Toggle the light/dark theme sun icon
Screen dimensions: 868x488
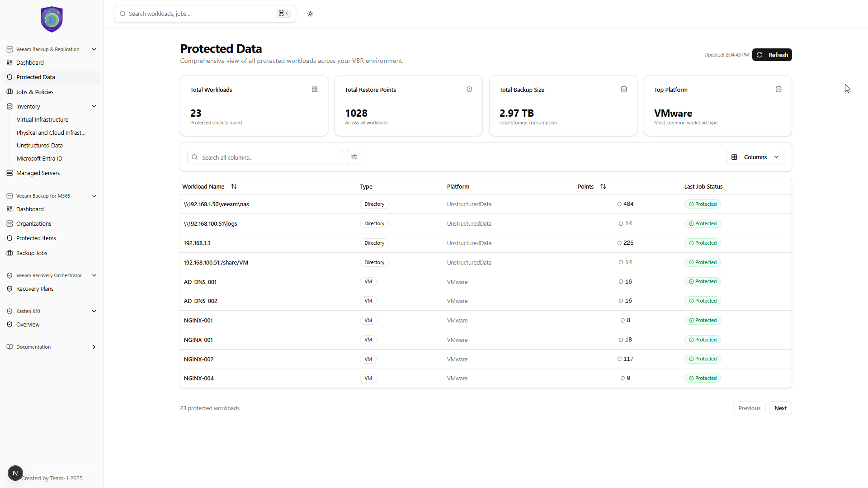coord(310,14)
